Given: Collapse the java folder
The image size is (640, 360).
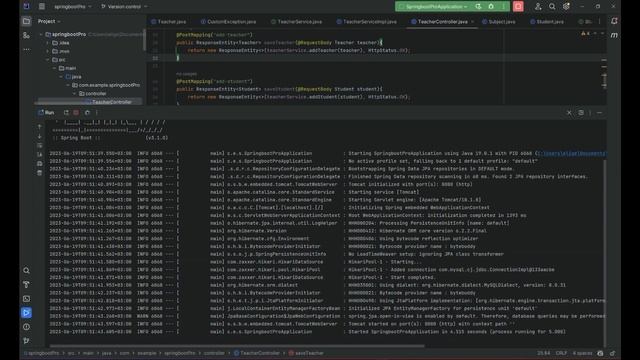Looking at the screenshot, I should pos(61,77).
